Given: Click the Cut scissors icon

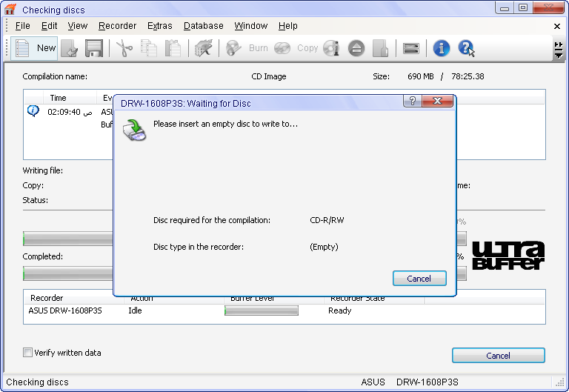Looking at the screenshot, I should coord(124,48).
